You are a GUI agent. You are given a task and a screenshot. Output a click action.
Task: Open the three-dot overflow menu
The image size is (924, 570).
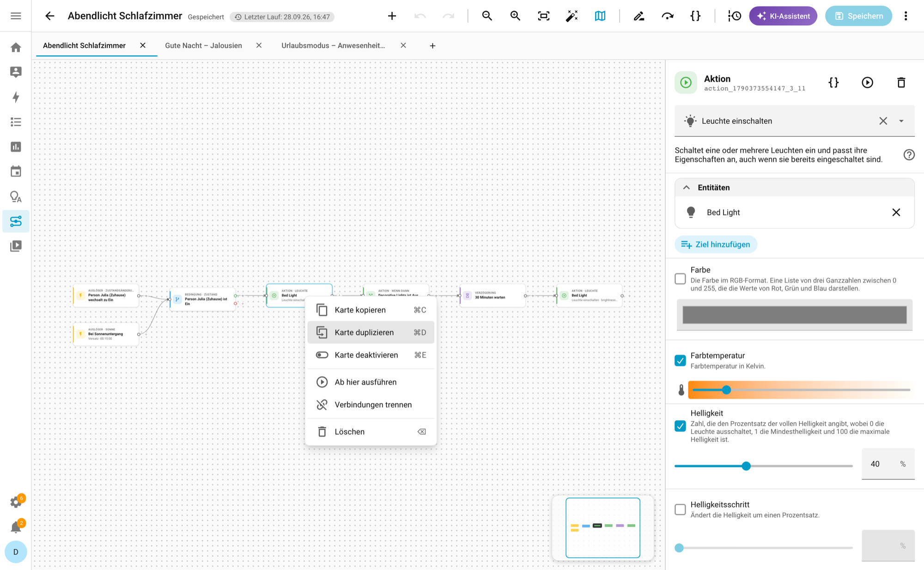[906, 16]
